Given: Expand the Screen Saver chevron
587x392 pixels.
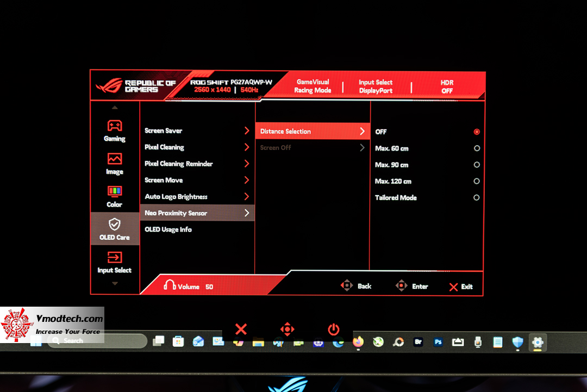Looking at the screenshot, I should 247,130.
